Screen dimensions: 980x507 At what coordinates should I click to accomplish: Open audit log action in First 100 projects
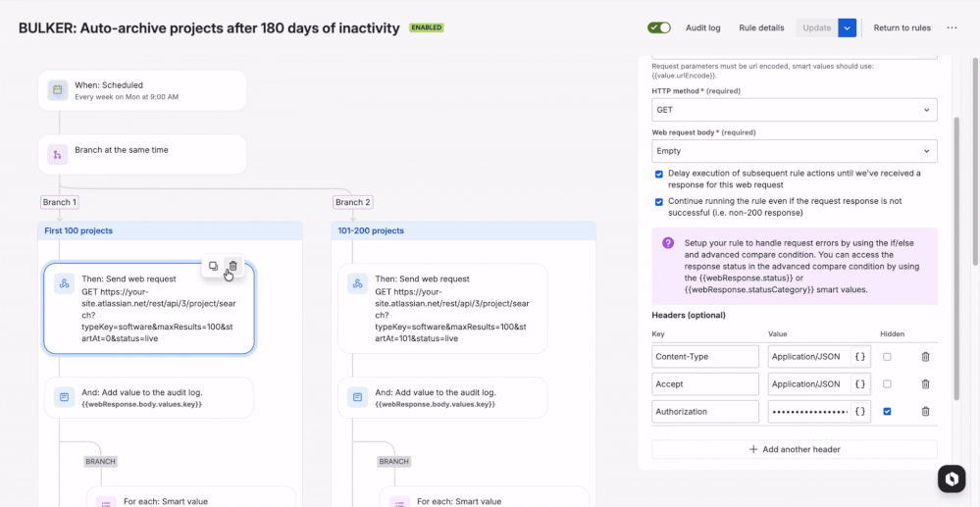149,397
